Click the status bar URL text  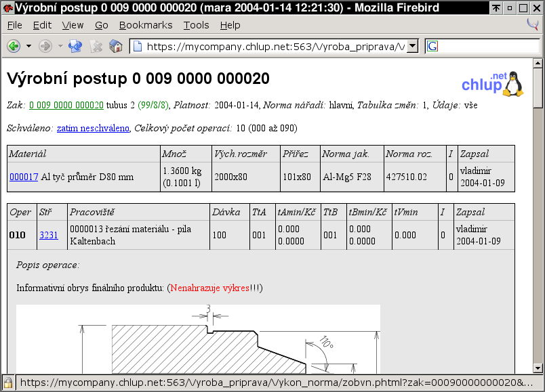[276, 383]
